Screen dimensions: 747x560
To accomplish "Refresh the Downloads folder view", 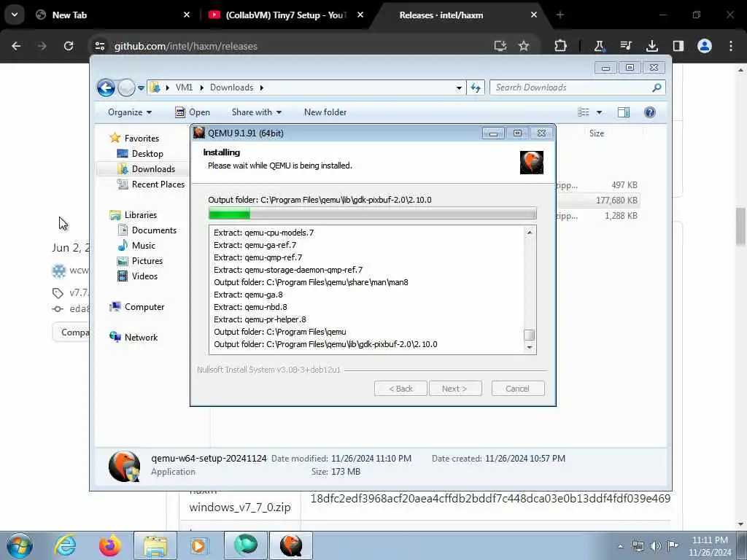I will point(476,87).
